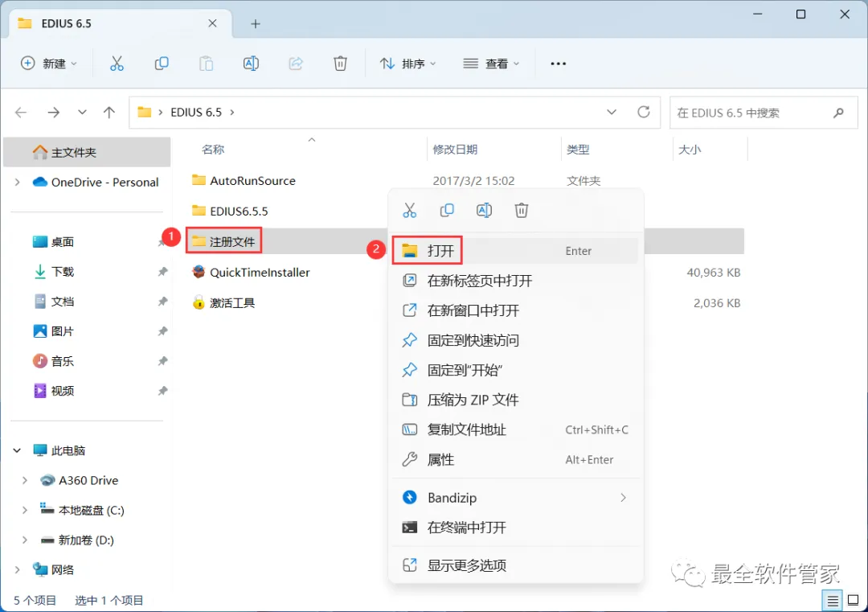The height and width of the screenshot is (612, 868).
Task: Expand the 本地磁盘 (C:) node
Action: pos(24,511)
